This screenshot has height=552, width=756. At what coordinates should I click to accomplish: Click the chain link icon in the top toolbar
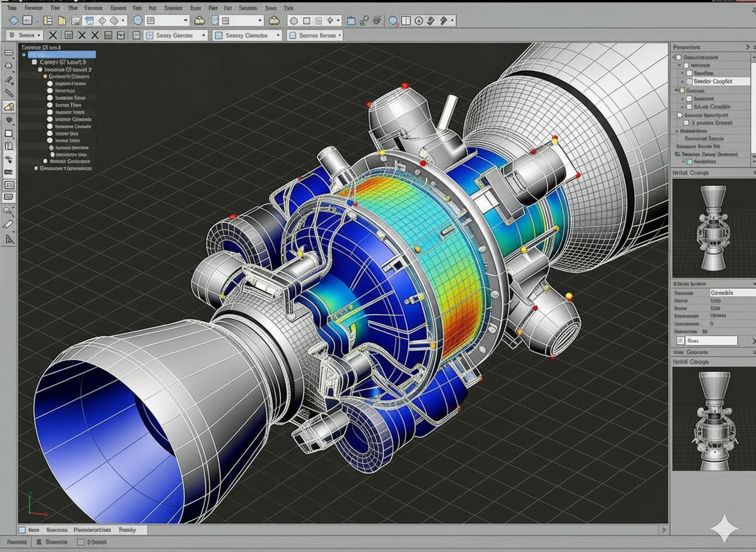point(364,20)
